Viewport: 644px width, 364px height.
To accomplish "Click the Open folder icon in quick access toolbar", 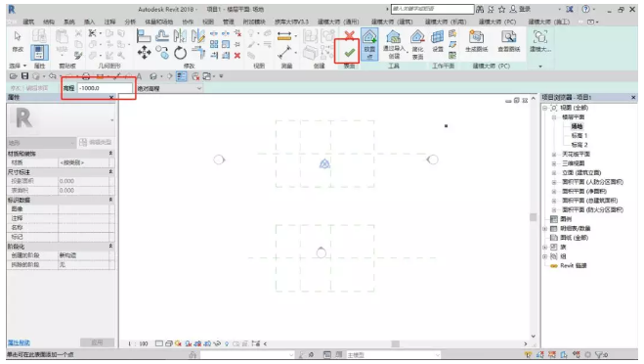I will click(x=14, y=76).
